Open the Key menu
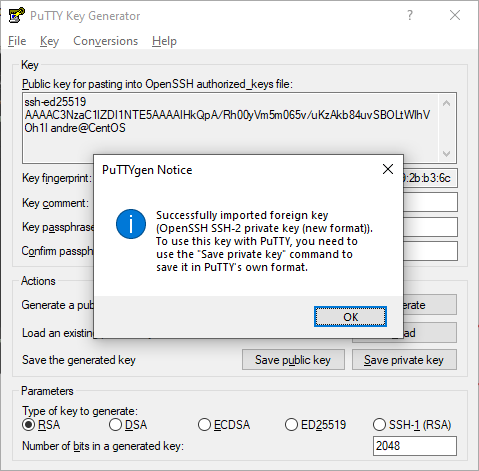Screen dimensions: 479x471 (49, 41)
